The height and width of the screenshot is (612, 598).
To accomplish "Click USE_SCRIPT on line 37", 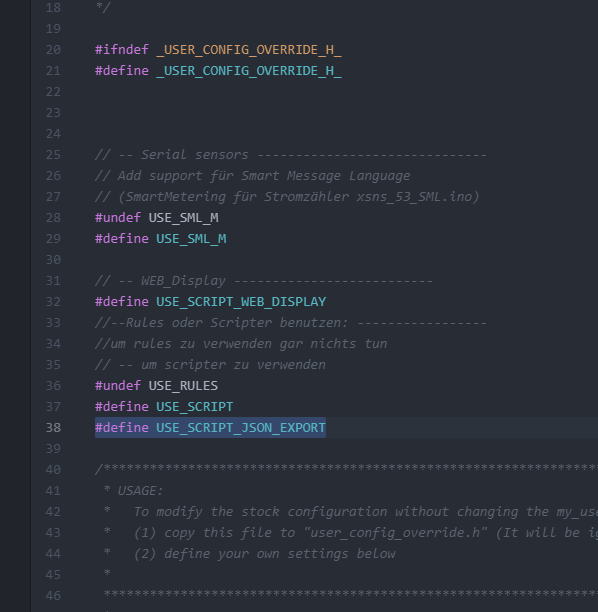I will pos(194,407).
